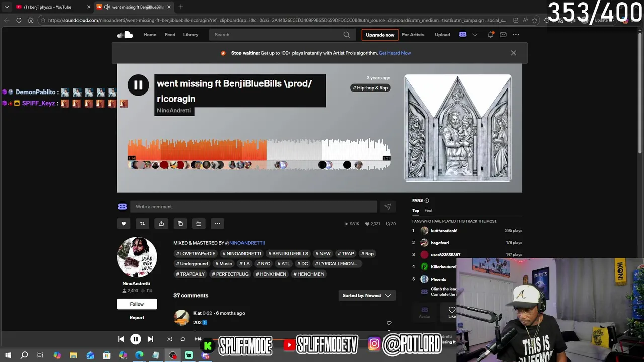Like K's comment with the small heart
Viewport: 644px width, 362px height.
(389, 323)
